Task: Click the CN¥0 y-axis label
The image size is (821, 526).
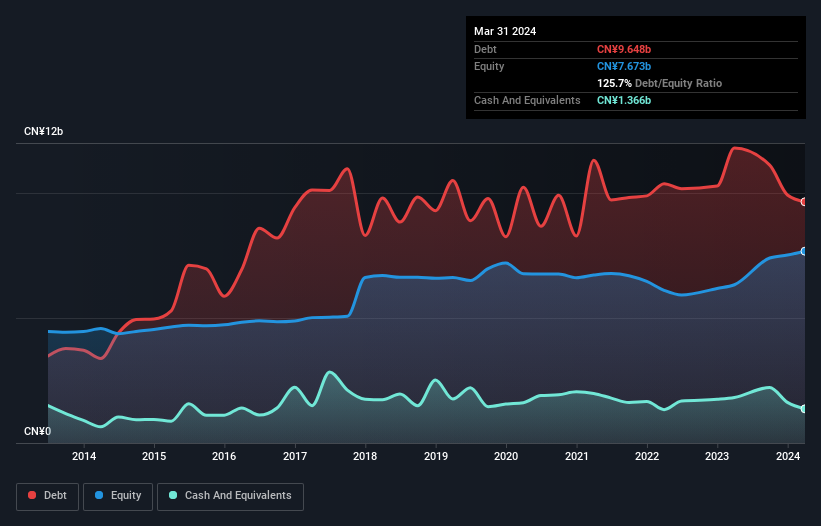Action: 38,431
